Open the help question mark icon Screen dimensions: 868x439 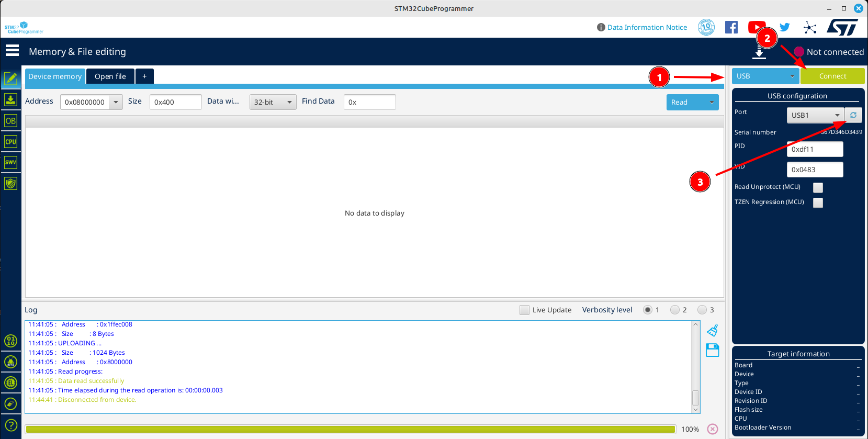coord(11,425)
